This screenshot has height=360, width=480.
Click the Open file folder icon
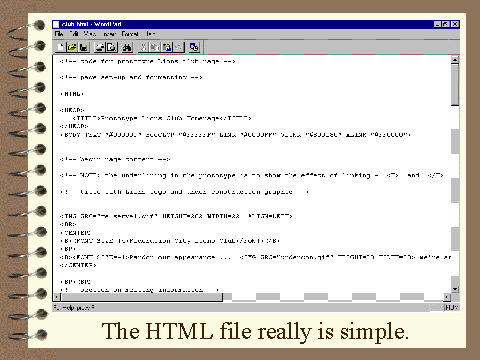(x=72, y=47)
